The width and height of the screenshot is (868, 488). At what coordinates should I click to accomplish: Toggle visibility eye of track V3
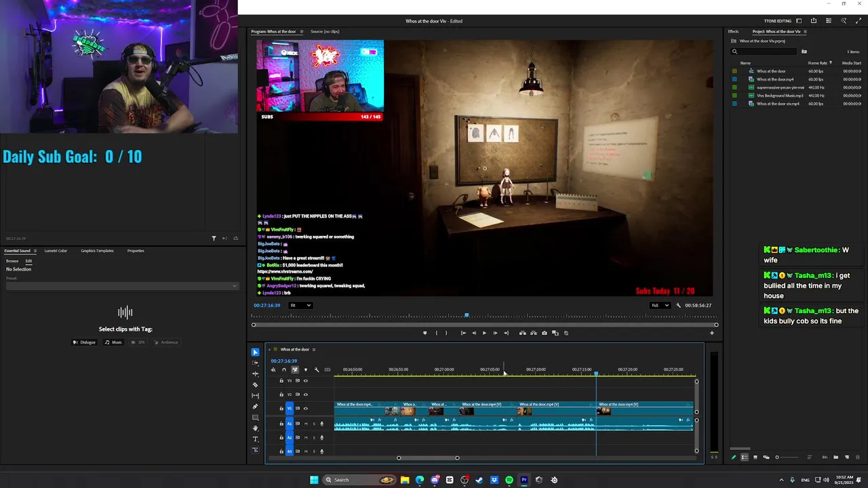(x=305, y=380)
